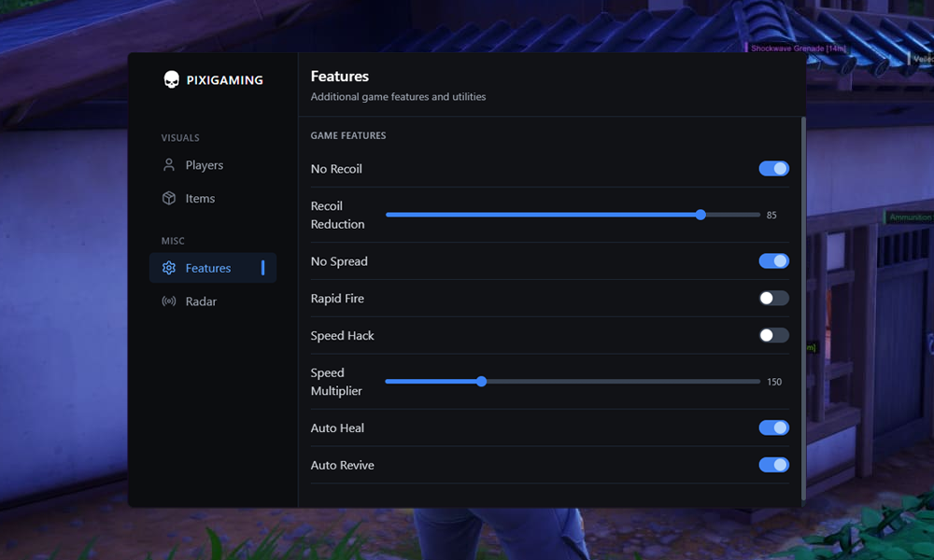Click the VISUALS sidebar heading
The height and width of the screenshot is (560, 934).
(x=180, y=138)
